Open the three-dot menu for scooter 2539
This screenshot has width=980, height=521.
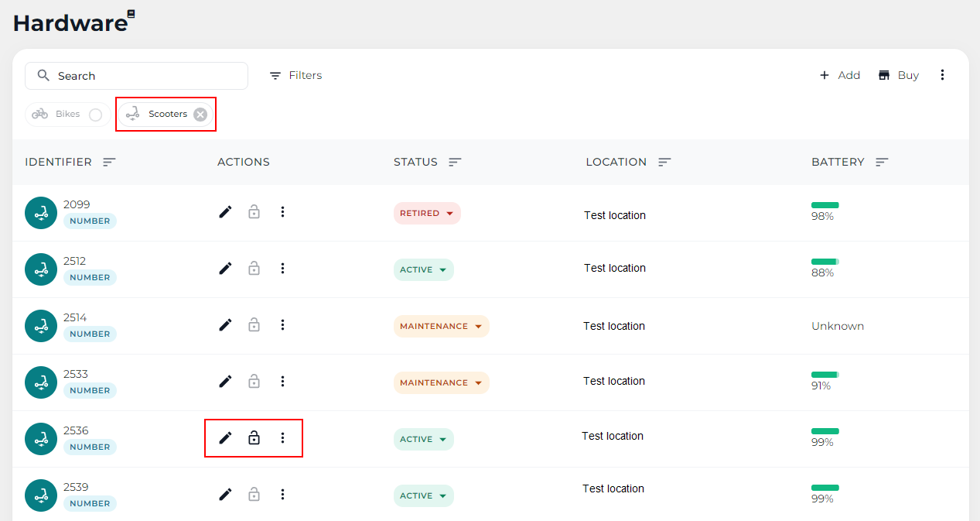click(282, 495)
